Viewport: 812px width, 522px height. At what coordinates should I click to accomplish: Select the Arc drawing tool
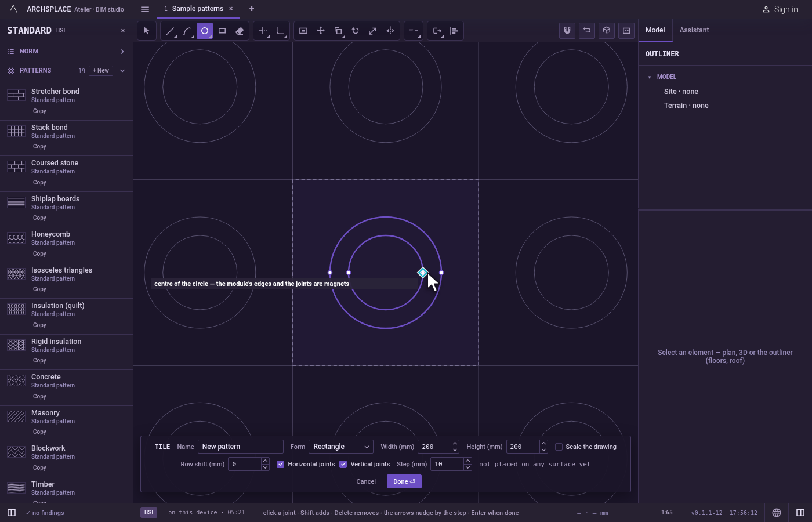187,31
